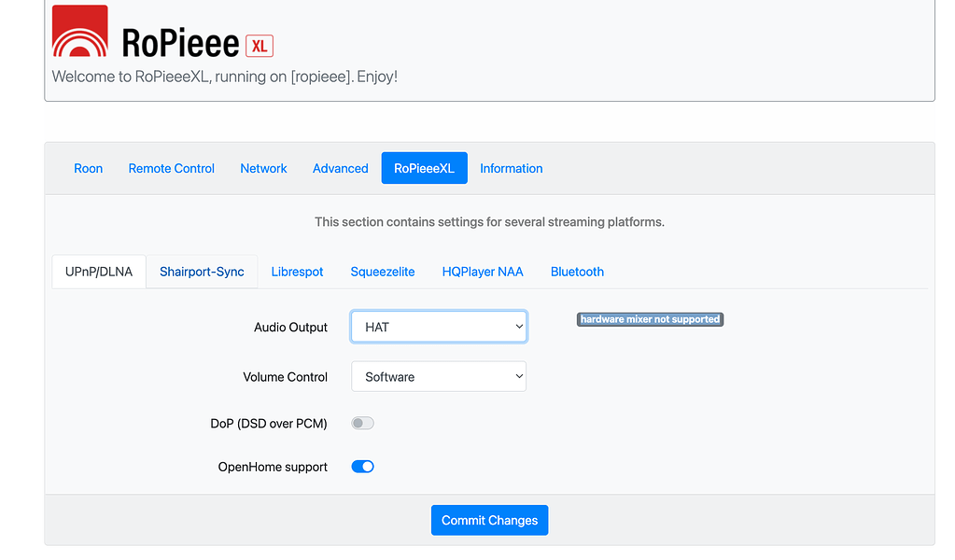
Task: Open the Librespot settings tab
Action: (x=297, y=271)
